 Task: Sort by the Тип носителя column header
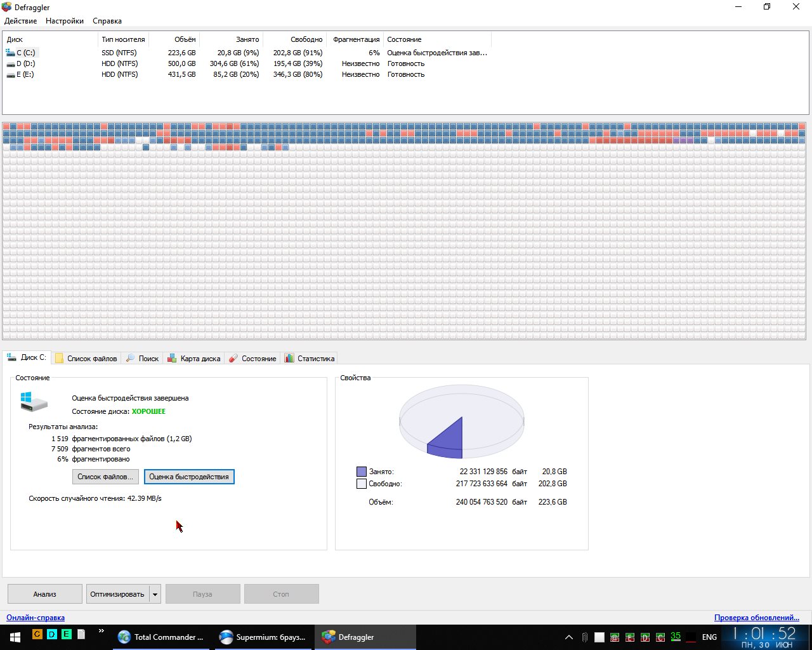click(123, 39)
